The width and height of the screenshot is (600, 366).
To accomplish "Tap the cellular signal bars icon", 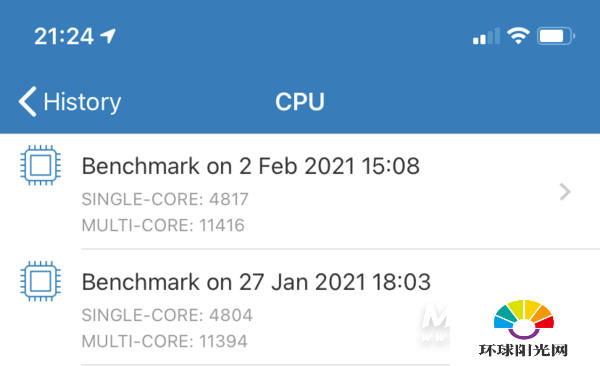I will (x=486, y=36).
